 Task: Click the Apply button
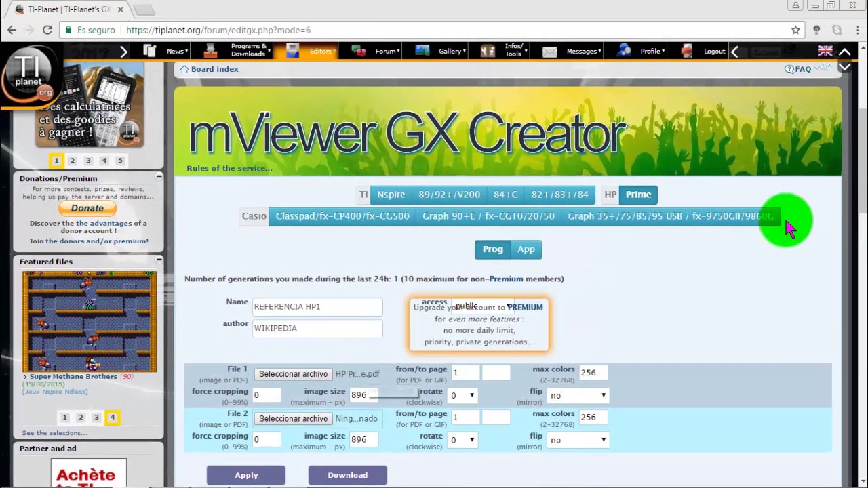246,475
